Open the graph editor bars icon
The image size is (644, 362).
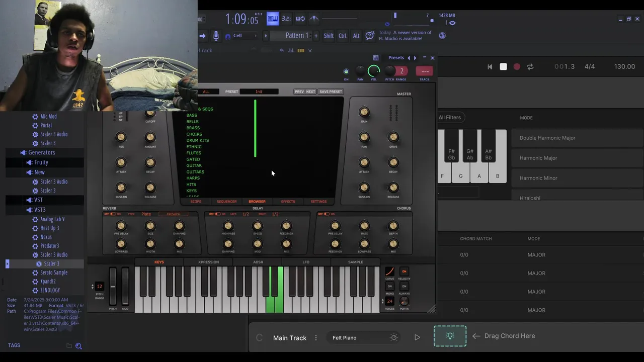pyautogui.click(x=292, y=50)
